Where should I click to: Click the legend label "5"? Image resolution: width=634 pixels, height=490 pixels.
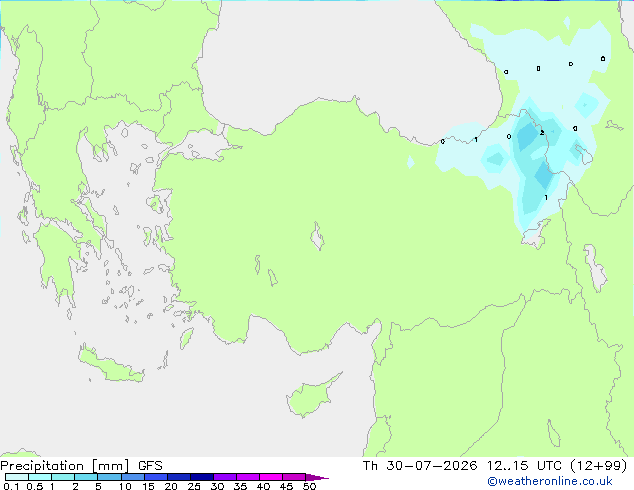pos(98,486)
